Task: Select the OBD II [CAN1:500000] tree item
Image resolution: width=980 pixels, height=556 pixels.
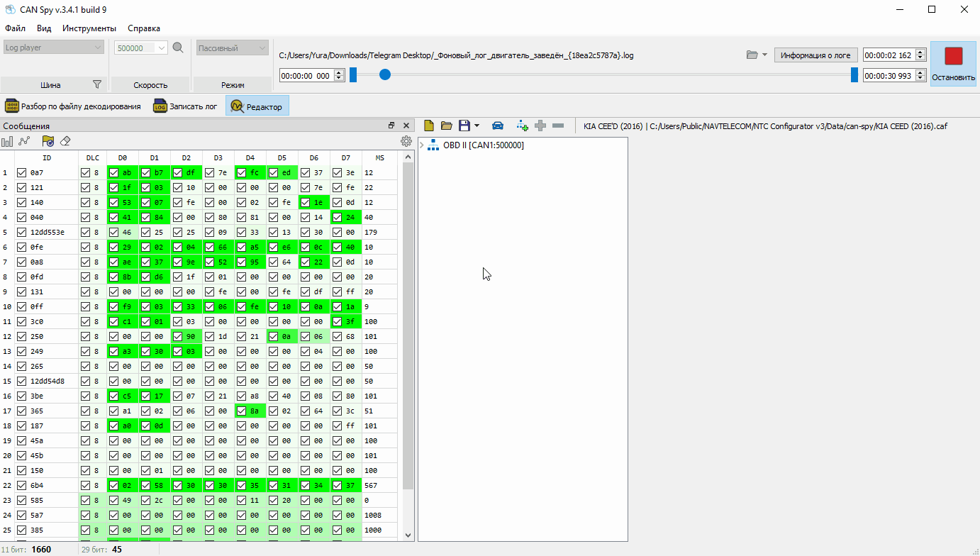Action: [x=484, y=145]
